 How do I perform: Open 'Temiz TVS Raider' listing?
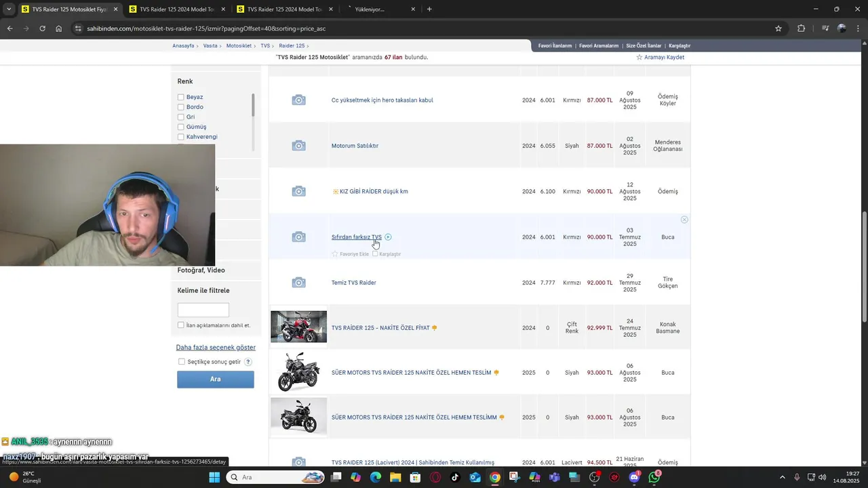pos(354,283)
